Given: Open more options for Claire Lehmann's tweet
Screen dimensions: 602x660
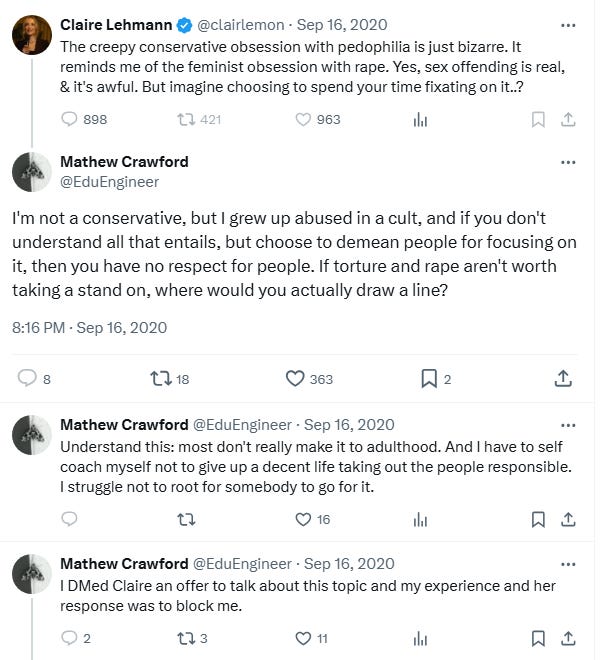Looking at the screenshot, I should (568, 24).
